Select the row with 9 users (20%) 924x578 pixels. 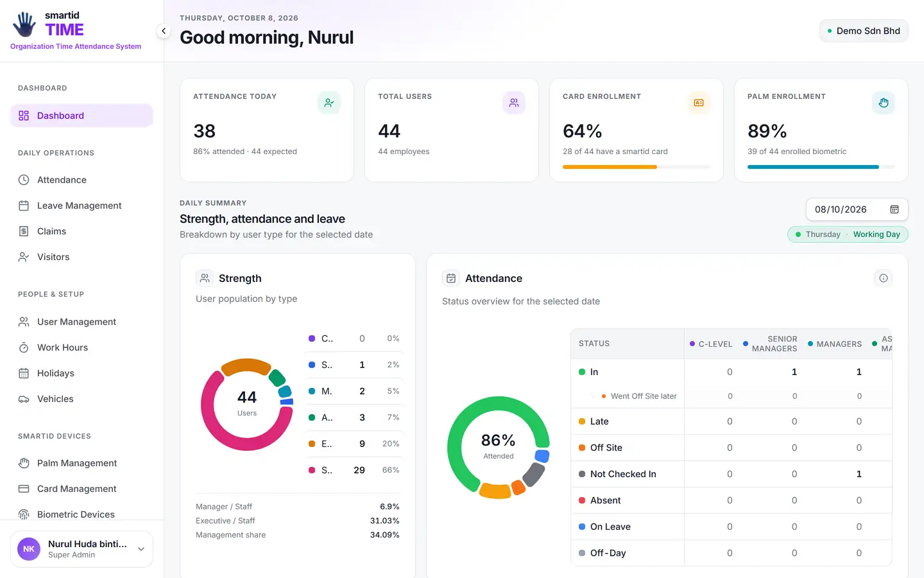[354, 444]
